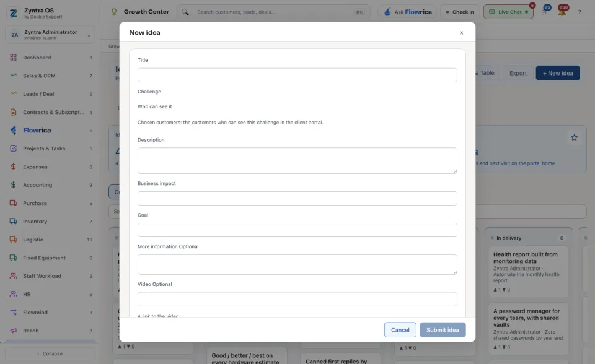Viewport: 595px width, 364px height.
Task: Open Good / better / best hardware estimate card
Action: coord(247,357)
